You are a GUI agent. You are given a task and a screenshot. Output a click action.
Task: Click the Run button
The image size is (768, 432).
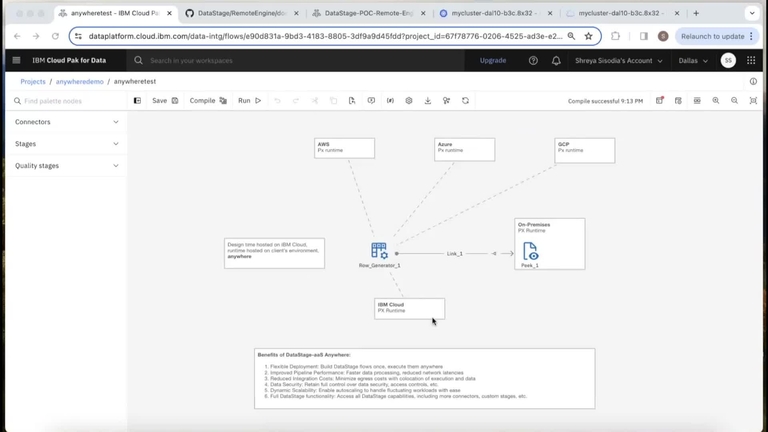point(249,101)
